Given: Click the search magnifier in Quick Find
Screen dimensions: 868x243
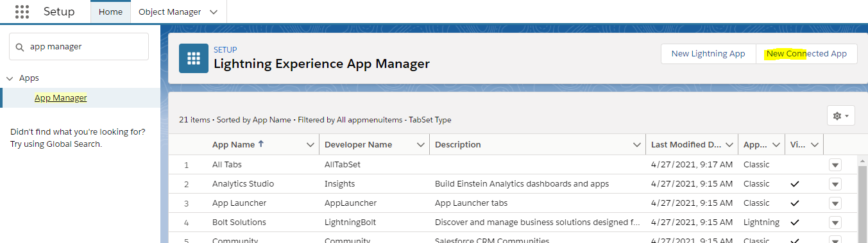Looking at the screenshot, I should point(21,47).
